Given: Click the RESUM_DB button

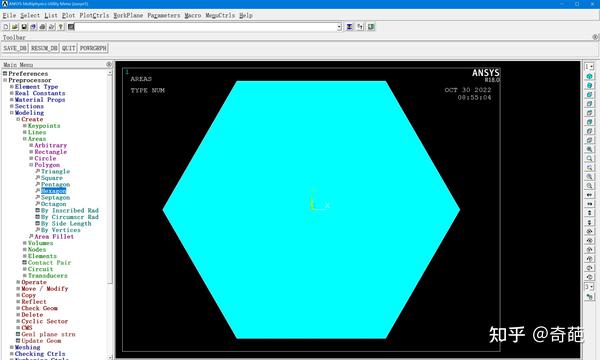Looking at the screenshot, I should (x=44, y=48).
